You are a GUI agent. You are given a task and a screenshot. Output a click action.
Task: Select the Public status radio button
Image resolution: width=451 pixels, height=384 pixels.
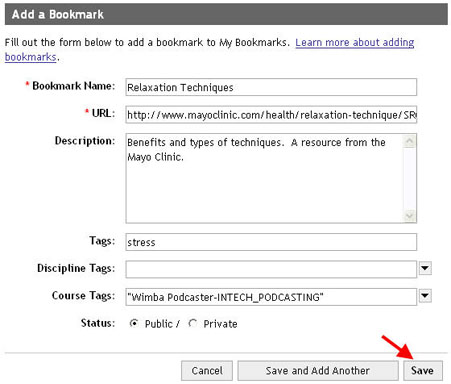point(134,323)
